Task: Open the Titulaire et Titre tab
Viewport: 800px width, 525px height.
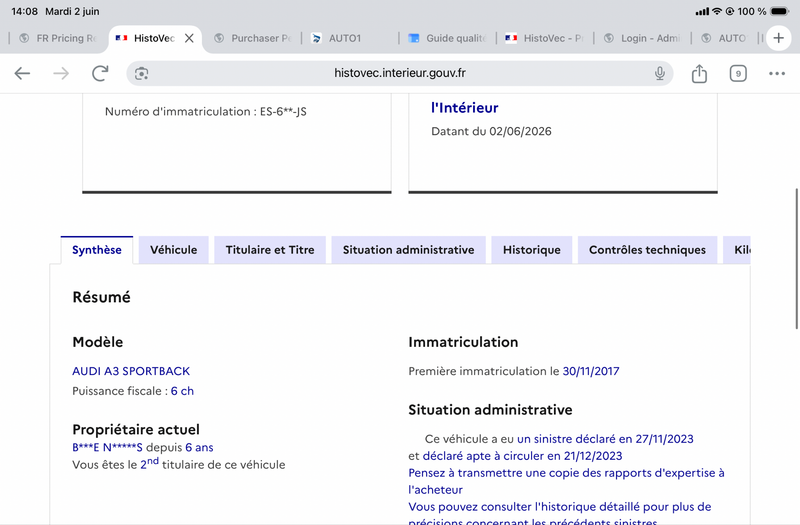Action: (x=270, y=250)
